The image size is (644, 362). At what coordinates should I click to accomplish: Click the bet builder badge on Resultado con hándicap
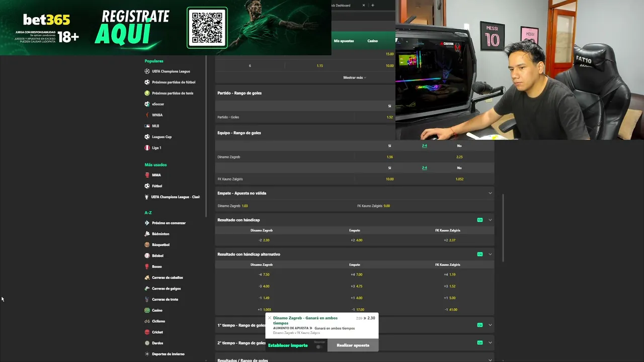coord(480,220)
